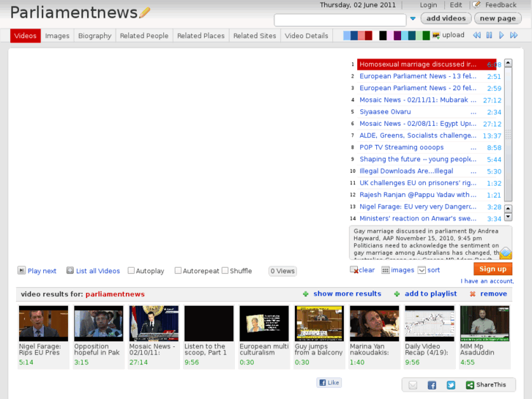Start playback with the play arrow
The width and height of the screenshot is (532, 399).
click(x=501, y=35)
